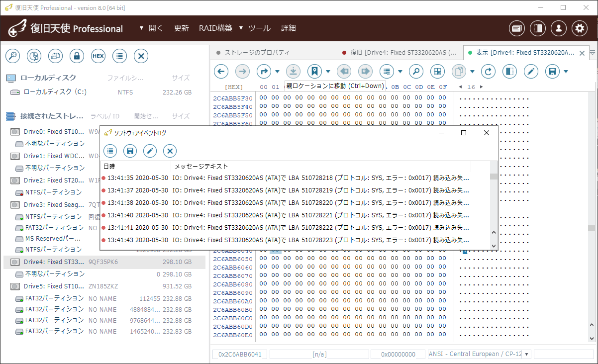Open the ANSI - Central European encoding dropdown
The width and height of the screenshot is (598, 364).
click(x=527, y=354)
